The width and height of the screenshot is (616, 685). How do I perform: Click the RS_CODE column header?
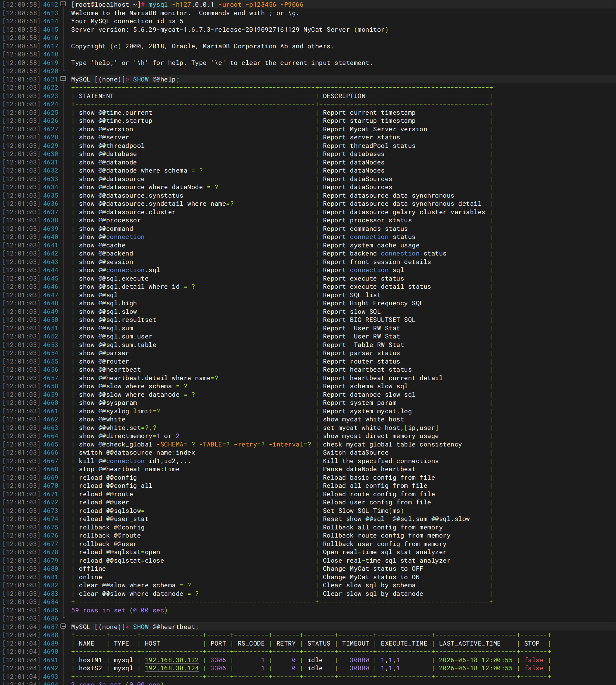pos(251,643)
